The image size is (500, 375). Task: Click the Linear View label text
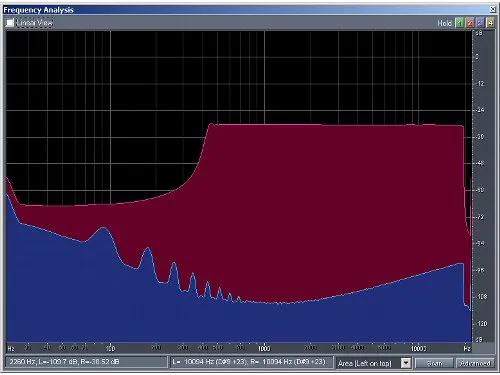35,23
